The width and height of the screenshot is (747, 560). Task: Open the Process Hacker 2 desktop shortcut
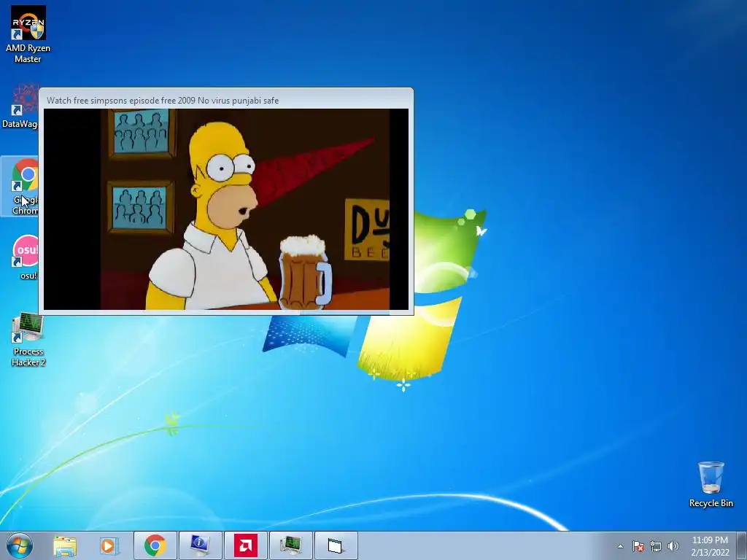pyautogui.click(x=28, y=340)
